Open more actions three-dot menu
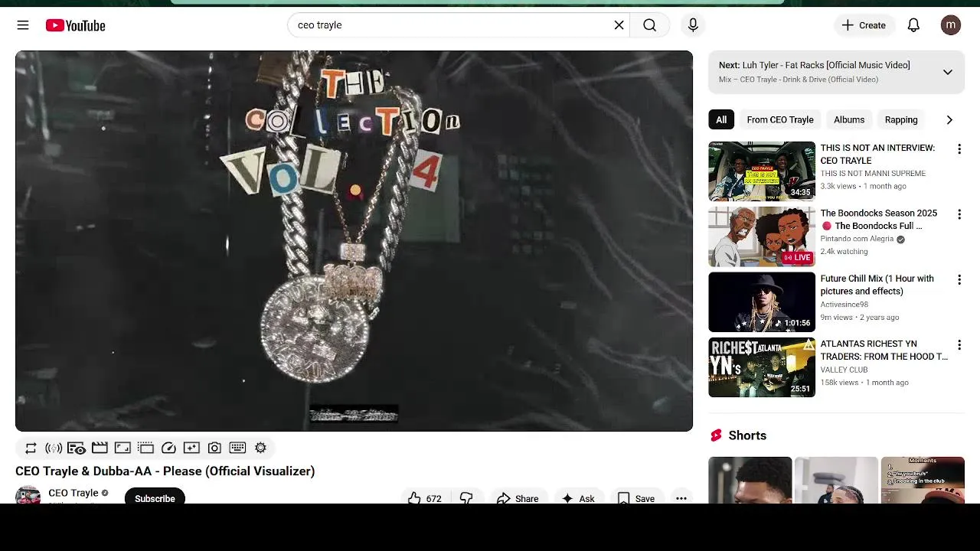Image resolution: width=980 pixels, height=551 pixels. (x=681, y=498)
